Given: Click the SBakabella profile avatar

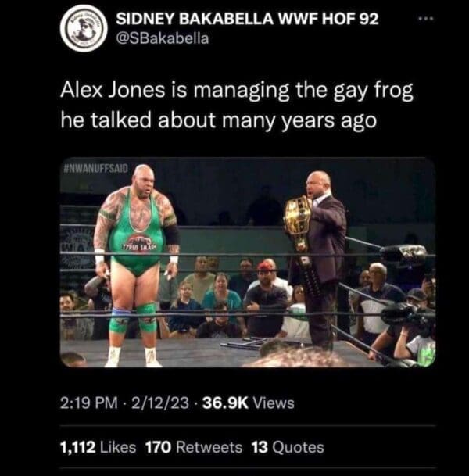Looking at the screenshot, I should tap(84, 28).
